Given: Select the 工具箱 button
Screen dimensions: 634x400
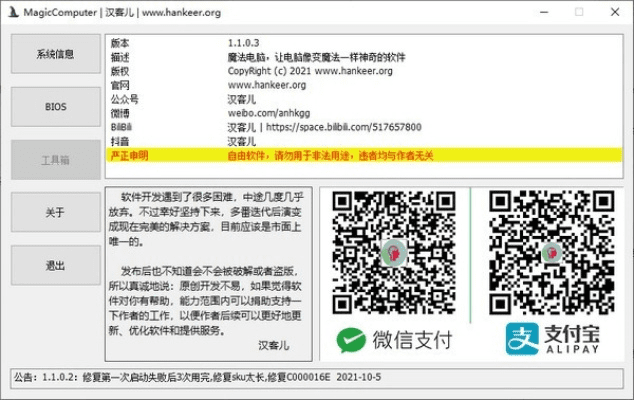Looking at the screenshot, I should pyautogui.click(x=56, y=160).
